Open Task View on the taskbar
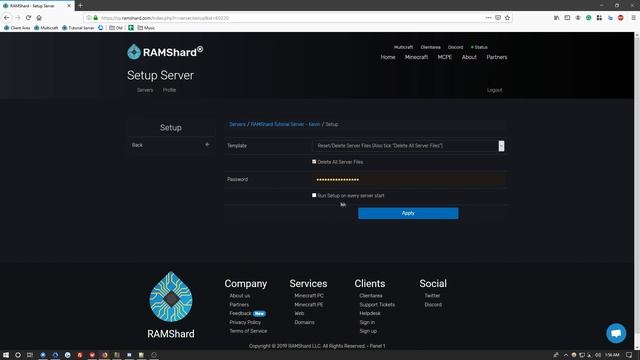640x360 pixels. coord(30,355)
